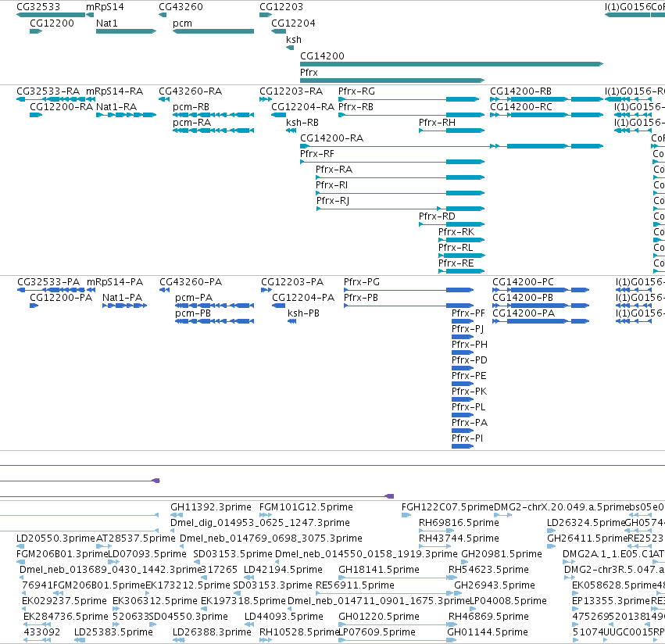Image resolution: width=665 pixels, height=644 pixels.
Task: Select transcript Pfrx-RA
Action: (x=400, y=177)
